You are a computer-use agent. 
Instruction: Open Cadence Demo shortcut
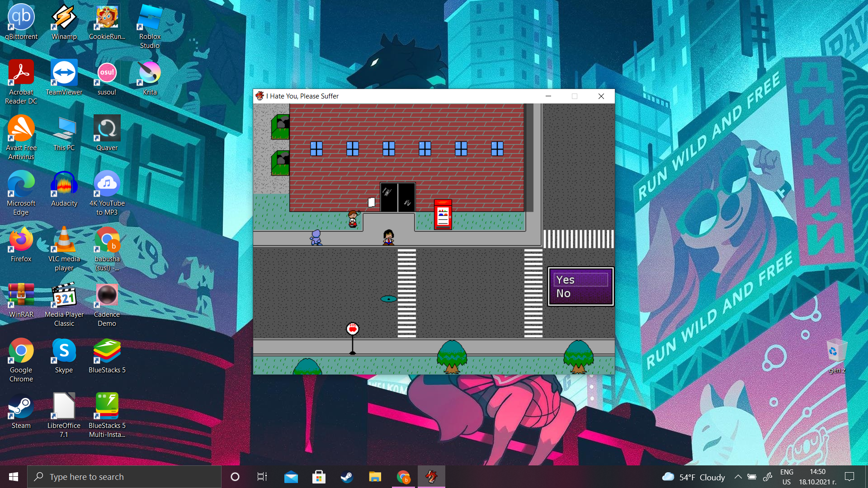[107, 305]
